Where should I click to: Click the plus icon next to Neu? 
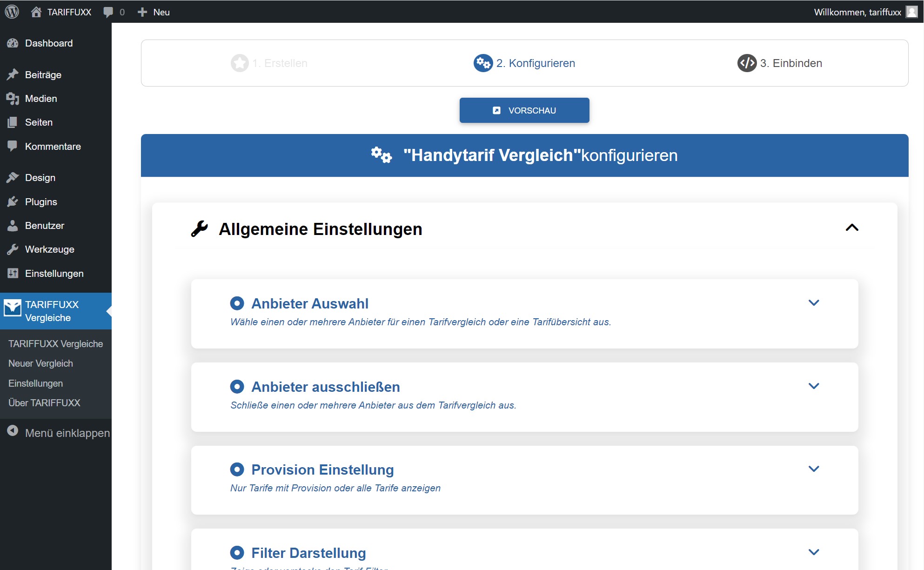[x=142, y=12]
